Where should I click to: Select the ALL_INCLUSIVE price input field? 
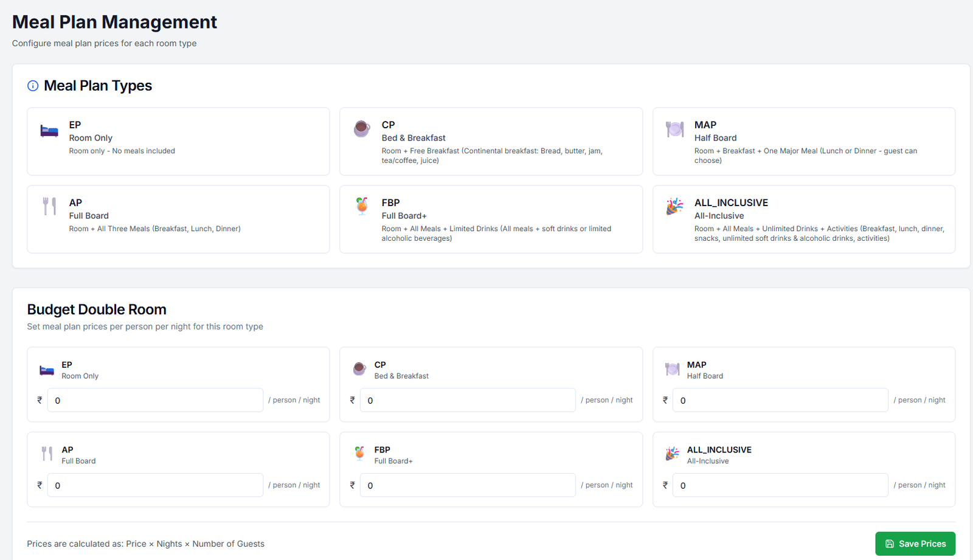click(x=780, y=485)
